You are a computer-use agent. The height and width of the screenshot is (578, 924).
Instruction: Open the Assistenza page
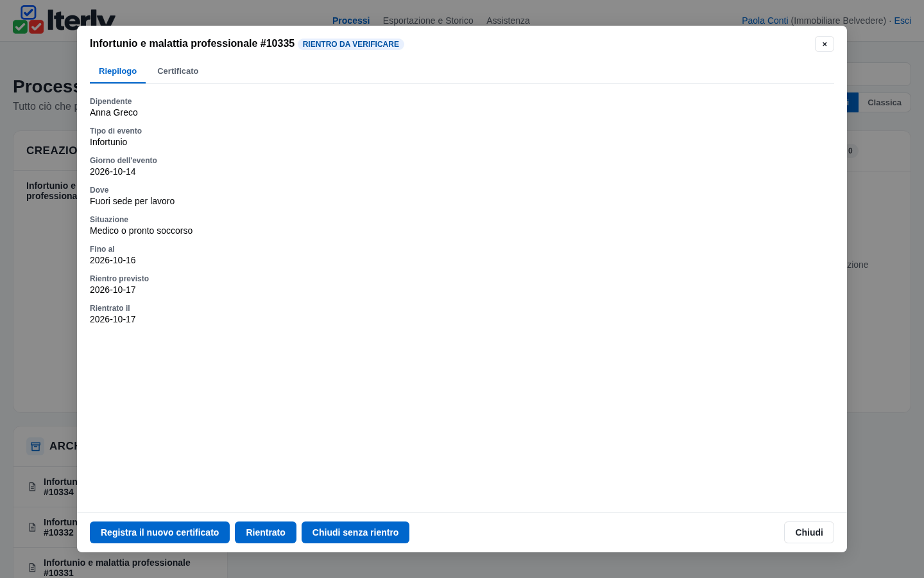pos(508,21)
